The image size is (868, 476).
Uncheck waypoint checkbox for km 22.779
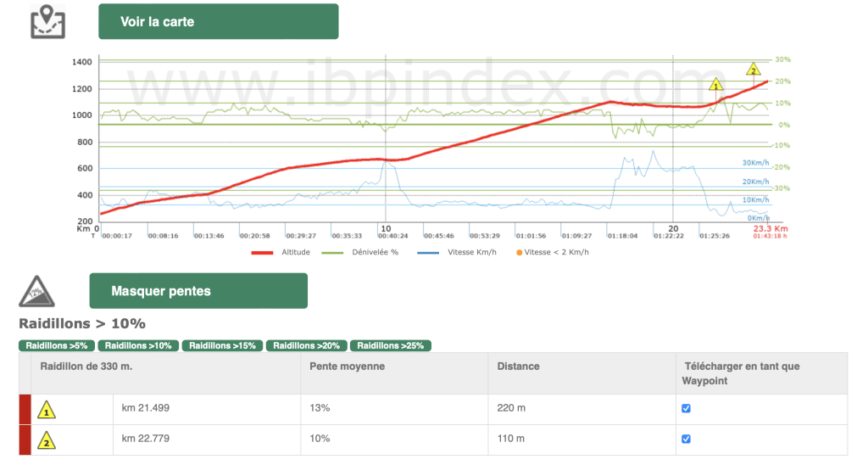coord(687,440)
